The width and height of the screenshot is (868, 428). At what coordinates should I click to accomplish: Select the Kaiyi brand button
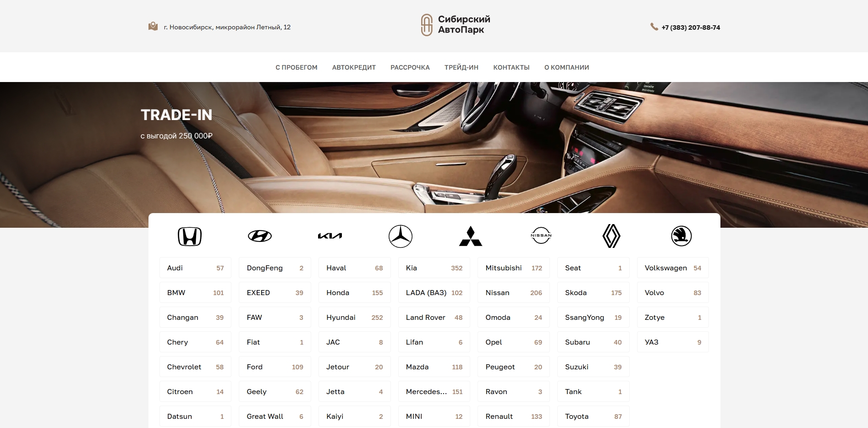pyautogui.click(x=355, y=416)
